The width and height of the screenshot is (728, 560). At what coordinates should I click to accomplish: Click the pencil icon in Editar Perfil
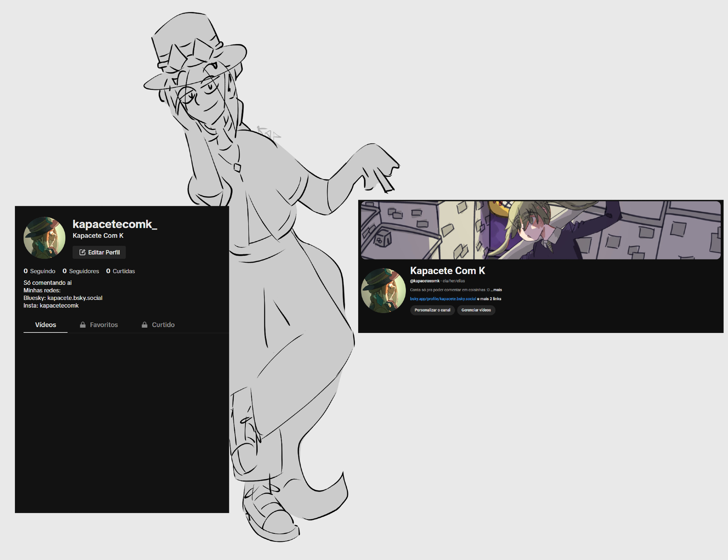[x=82, y=252]
